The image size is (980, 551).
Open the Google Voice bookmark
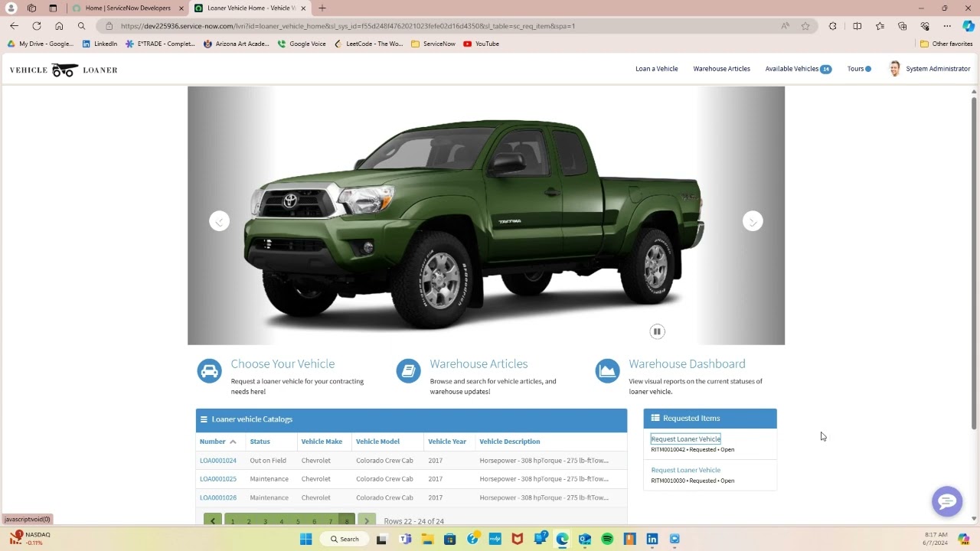coord(302,44)
